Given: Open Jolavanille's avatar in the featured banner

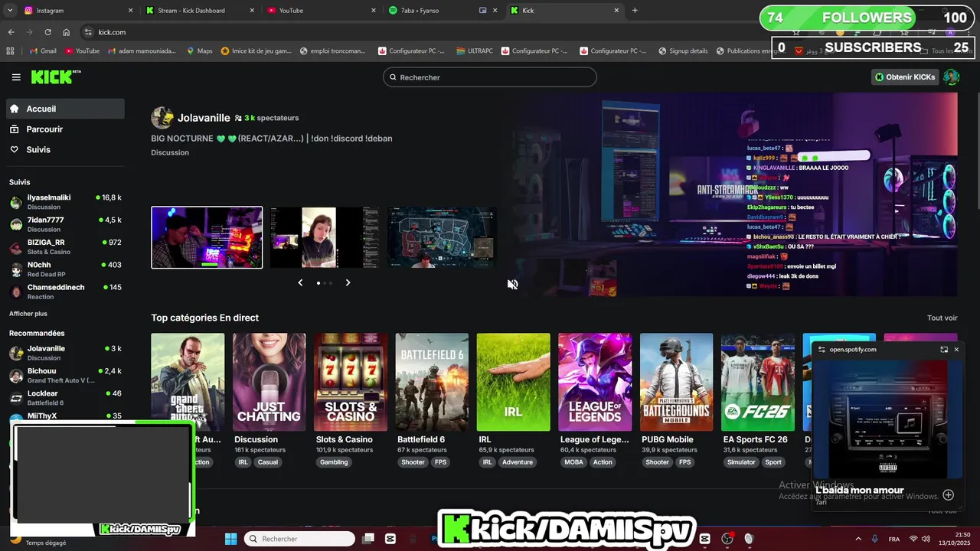Looking at the screenshot, I should click(x=162, y=118).
